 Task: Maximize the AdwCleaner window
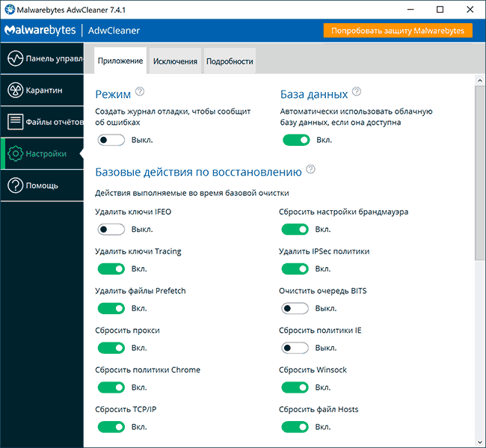pos(440,10)
